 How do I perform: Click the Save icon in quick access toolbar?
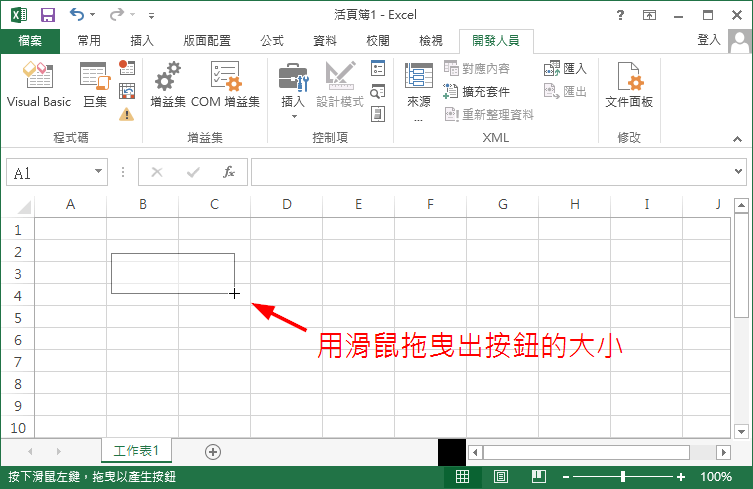[x=48, y=15]
